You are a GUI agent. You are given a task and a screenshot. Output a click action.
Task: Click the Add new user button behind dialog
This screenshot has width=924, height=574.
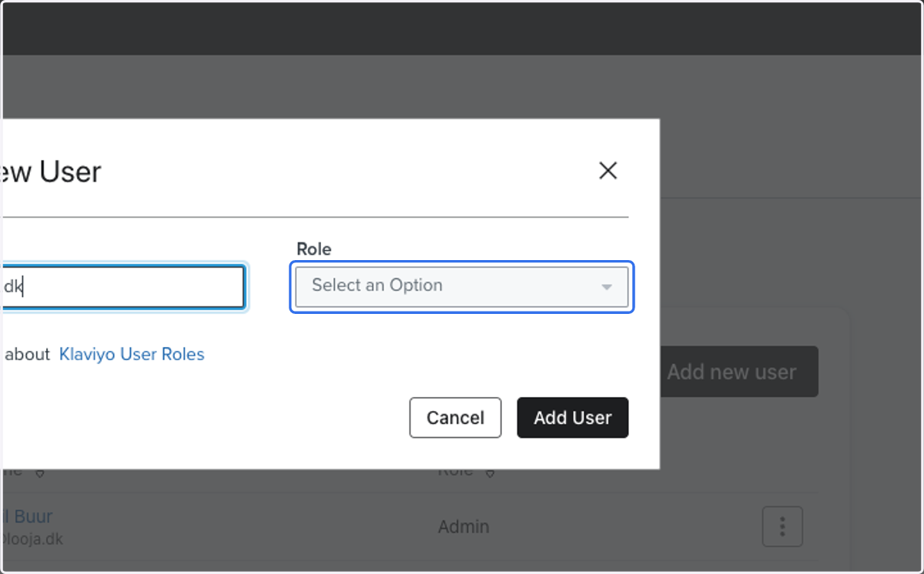pyautogui.click(x=739, y=372)
